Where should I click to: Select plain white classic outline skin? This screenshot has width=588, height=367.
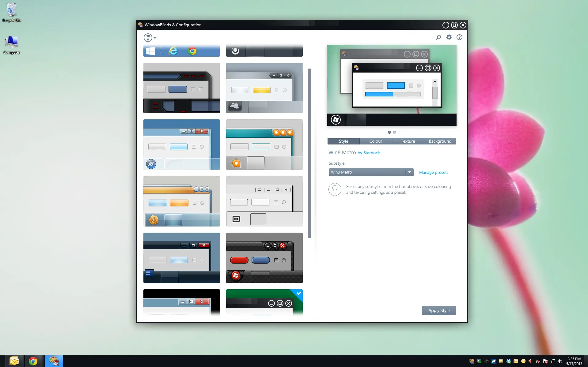pyautogui.click(x=264, y=201)
